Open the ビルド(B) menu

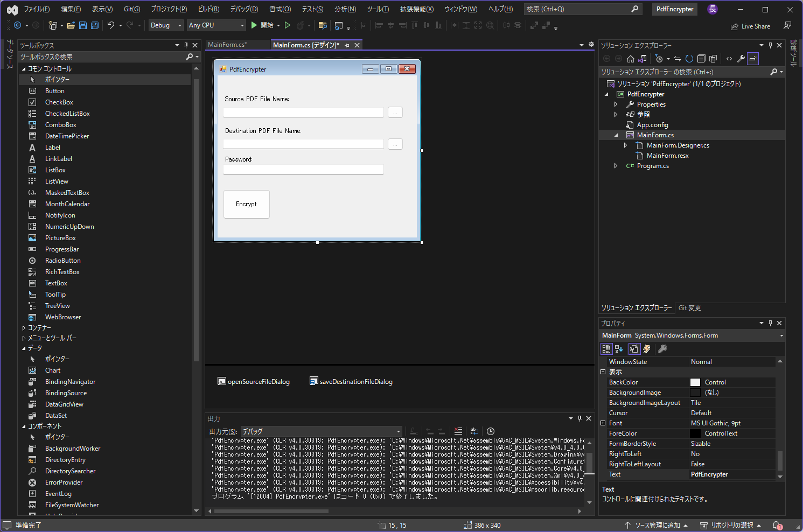pos(208,9)
